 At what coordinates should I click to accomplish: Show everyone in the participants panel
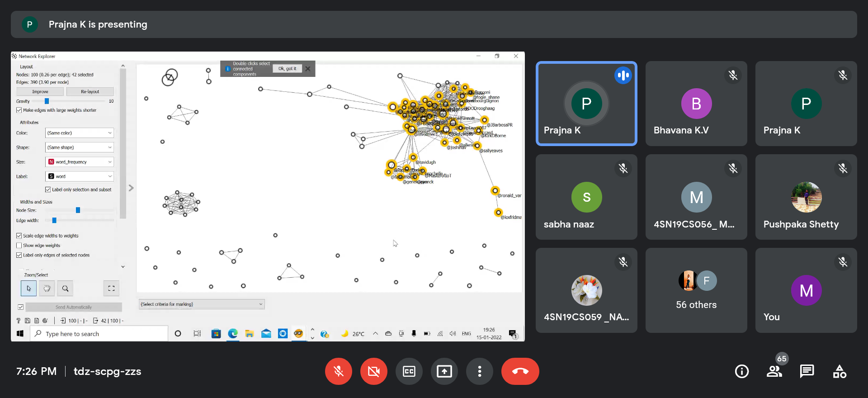coord(774,371)
